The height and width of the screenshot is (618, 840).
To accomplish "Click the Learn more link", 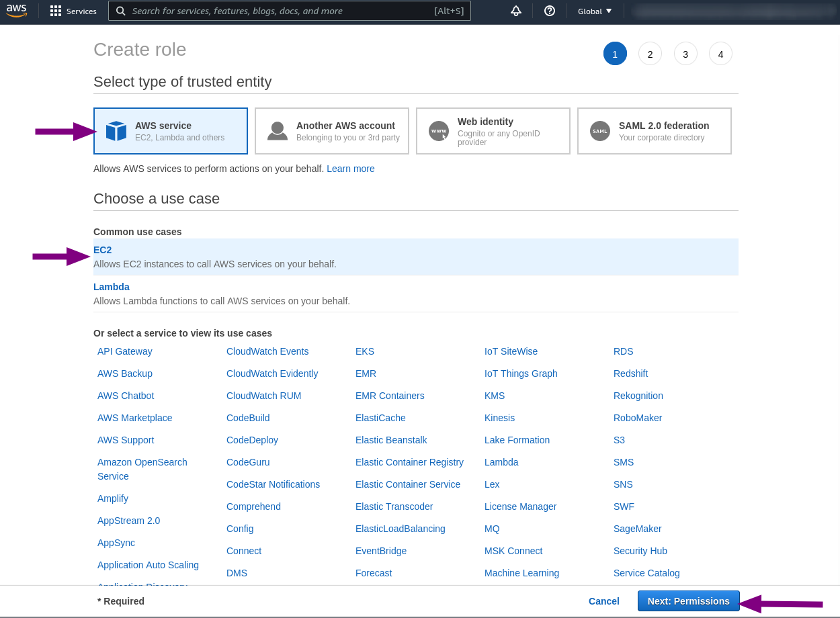I will [x=350, y=169].
